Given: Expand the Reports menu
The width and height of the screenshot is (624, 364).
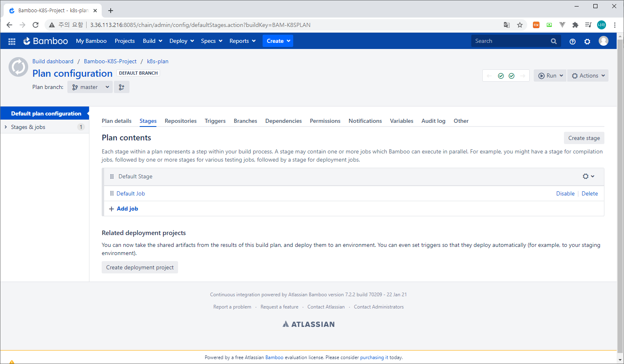Looking at the screenshot, I should 243,41.
